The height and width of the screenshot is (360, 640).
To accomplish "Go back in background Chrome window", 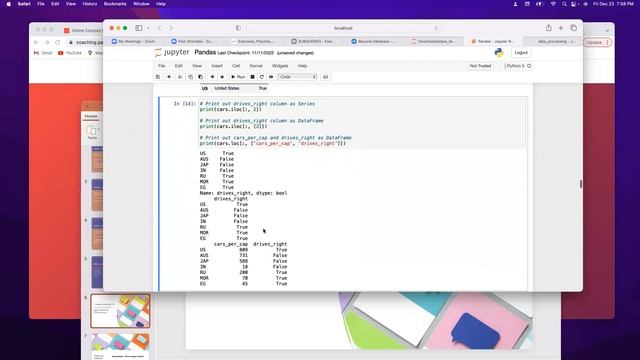I will click(x=36, y=42).
